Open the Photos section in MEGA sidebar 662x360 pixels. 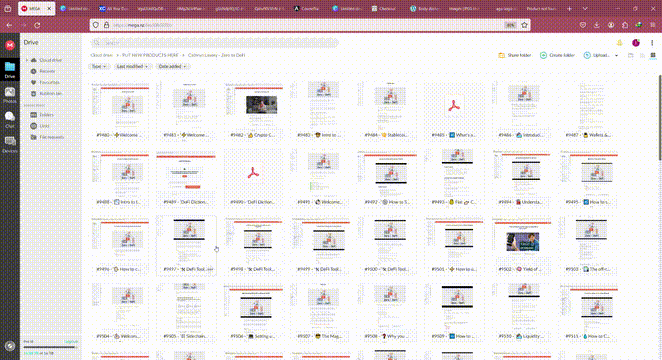[x=10, y=95]
